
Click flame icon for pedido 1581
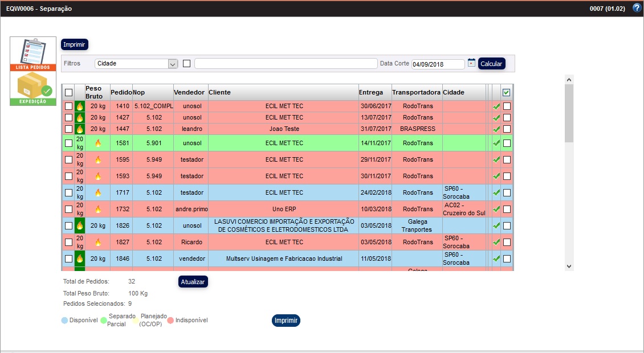point(97,143)
